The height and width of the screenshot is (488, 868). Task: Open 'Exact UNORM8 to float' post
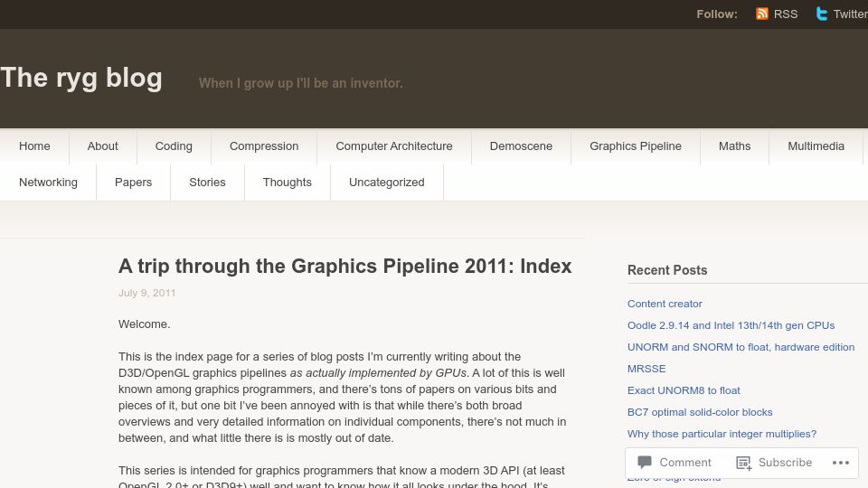point(684,390)
